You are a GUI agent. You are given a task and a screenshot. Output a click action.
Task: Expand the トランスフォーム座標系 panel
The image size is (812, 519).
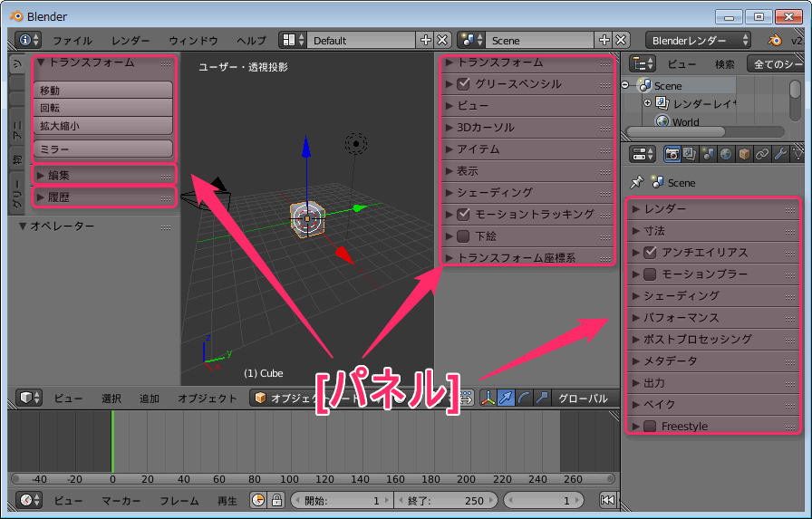449,257
